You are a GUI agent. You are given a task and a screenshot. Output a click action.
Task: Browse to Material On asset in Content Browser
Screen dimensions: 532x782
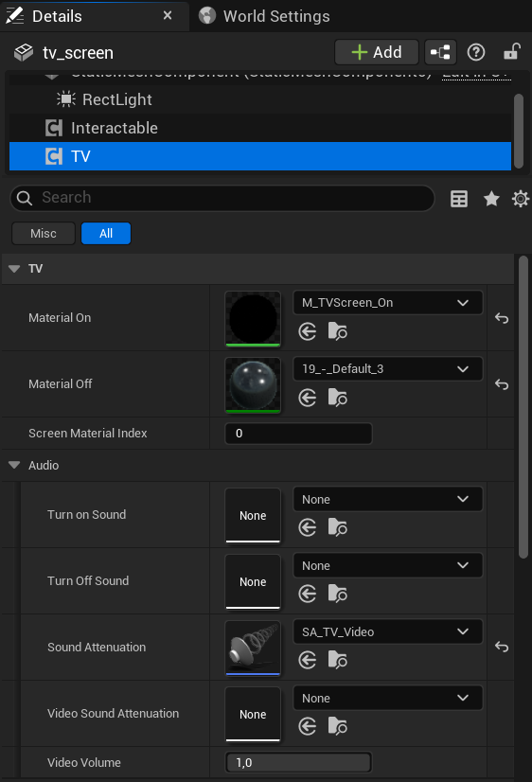[x=338, y=331]
